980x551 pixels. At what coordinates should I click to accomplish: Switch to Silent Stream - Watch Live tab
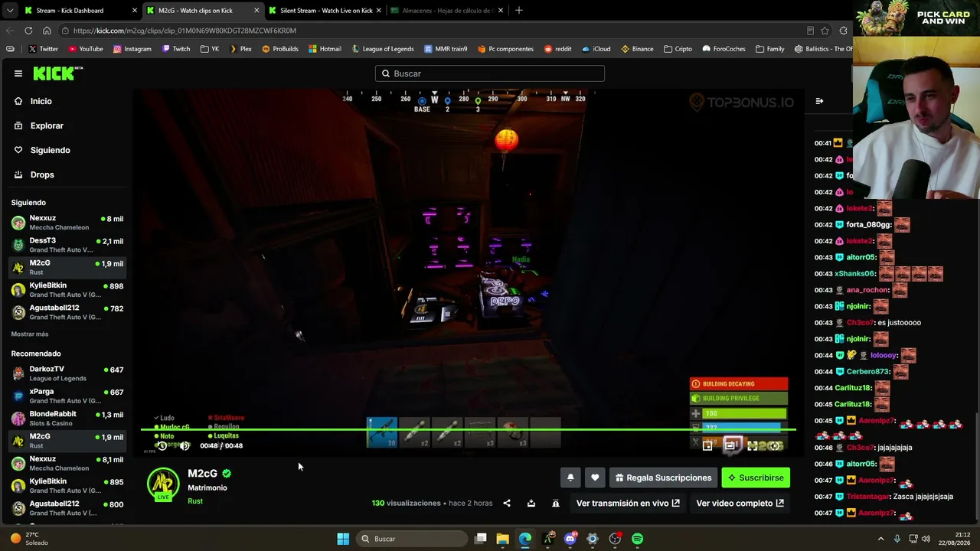(x=326, y=11)
